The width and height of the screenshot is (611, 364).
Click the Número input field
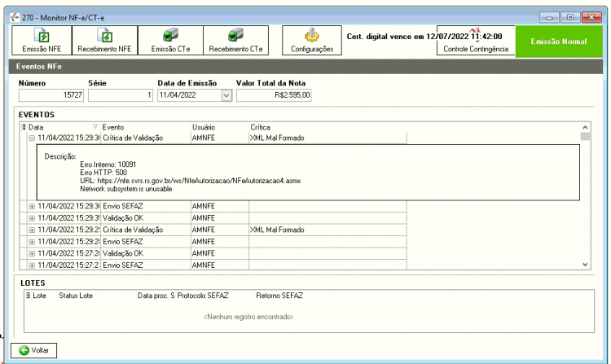(51, 95)
